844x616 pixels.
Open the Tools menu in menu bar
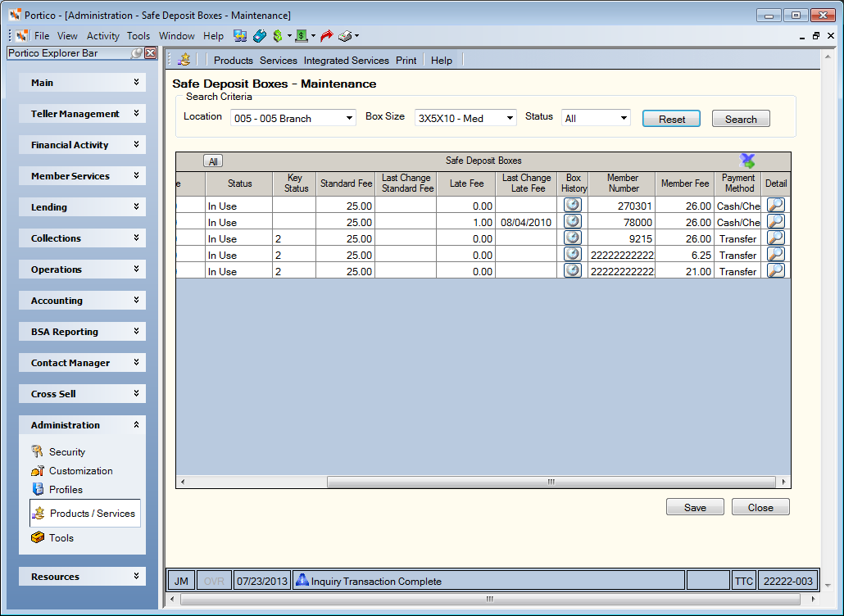138,36
